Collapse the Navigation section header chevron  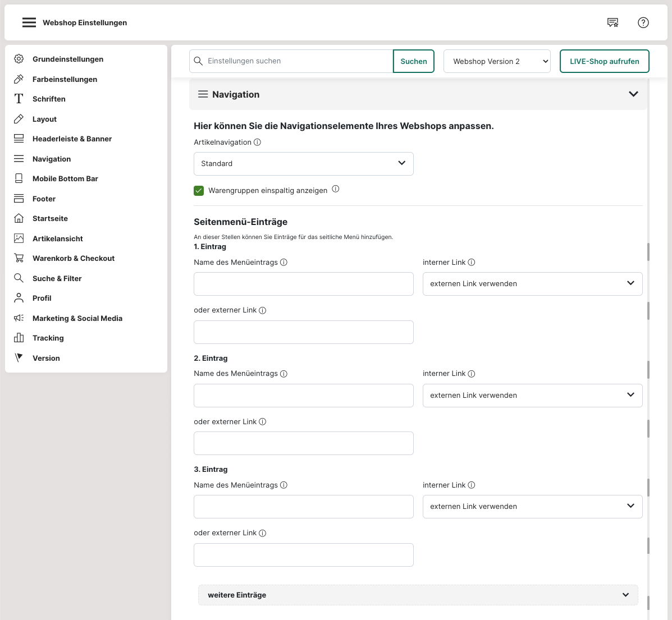coord(633,94)
